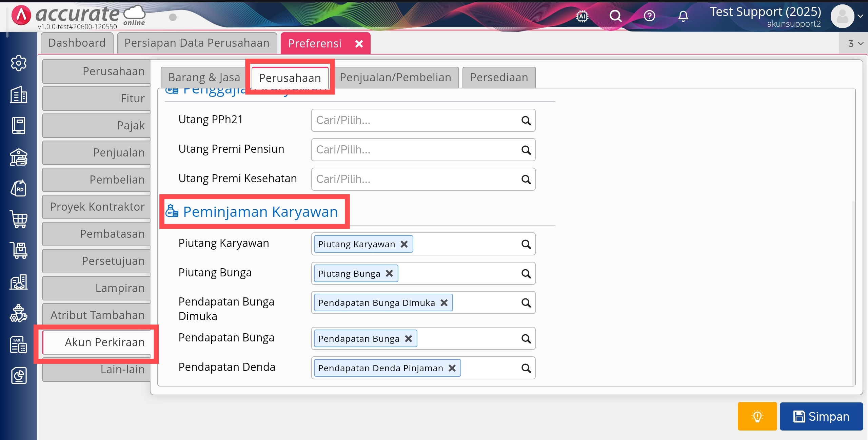Open the AI assistant chip icon

pyautogui.click(x=582, y=16)
